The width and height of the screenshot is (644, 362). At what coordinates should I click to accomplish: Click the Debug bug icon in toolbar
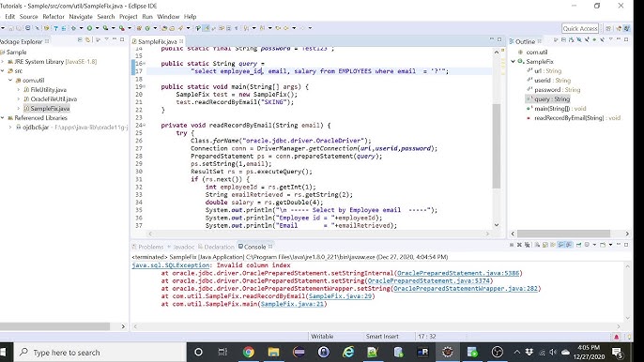tap(73, 28)
